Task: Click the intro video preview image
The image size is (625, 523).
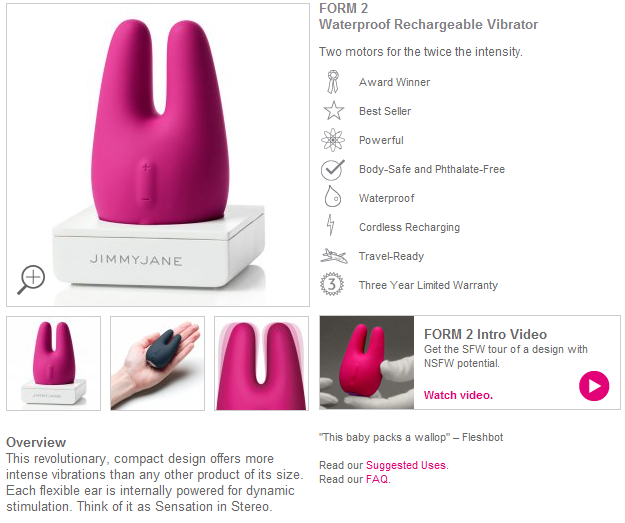Action: click(x=367, y=362)
